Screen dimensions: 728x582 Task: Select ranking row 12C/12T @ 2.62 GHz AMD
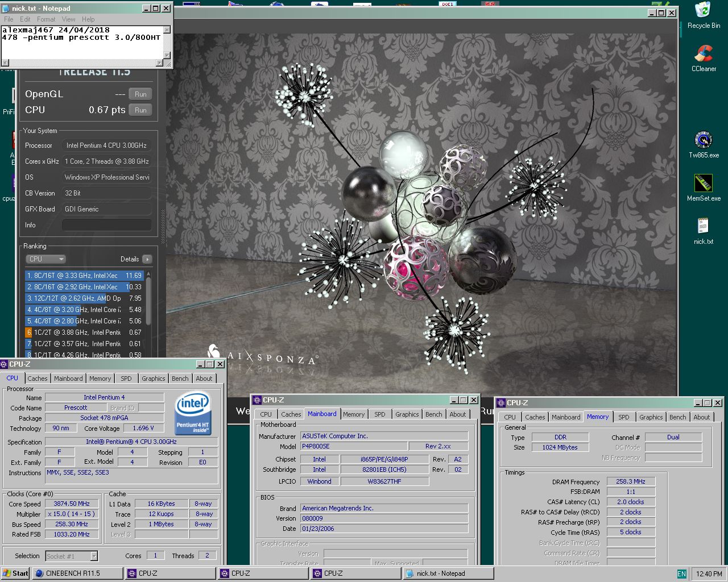click(85, 298)
